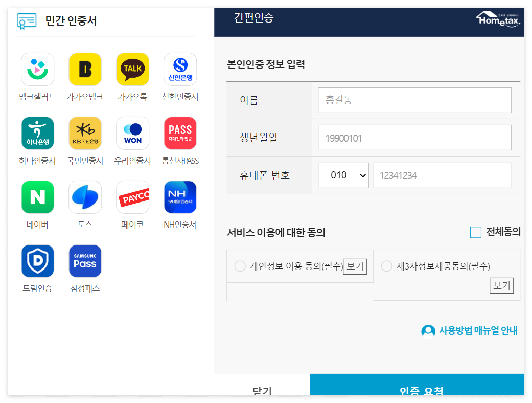The height and width of the screenshot is (403, 532).
Task: Click the 이름 input field
Action: coord(414,100)
